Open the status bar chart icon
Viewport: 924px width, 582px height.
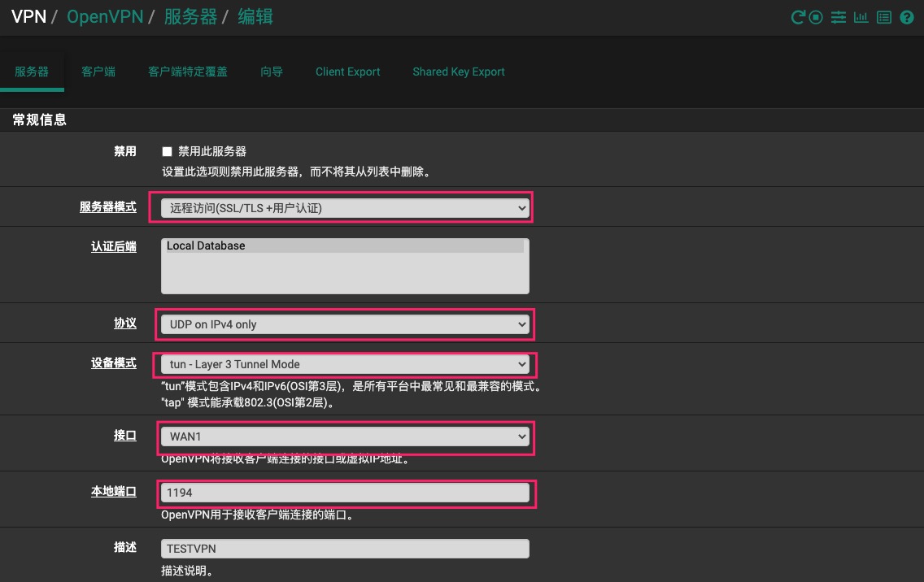[861, 17]
